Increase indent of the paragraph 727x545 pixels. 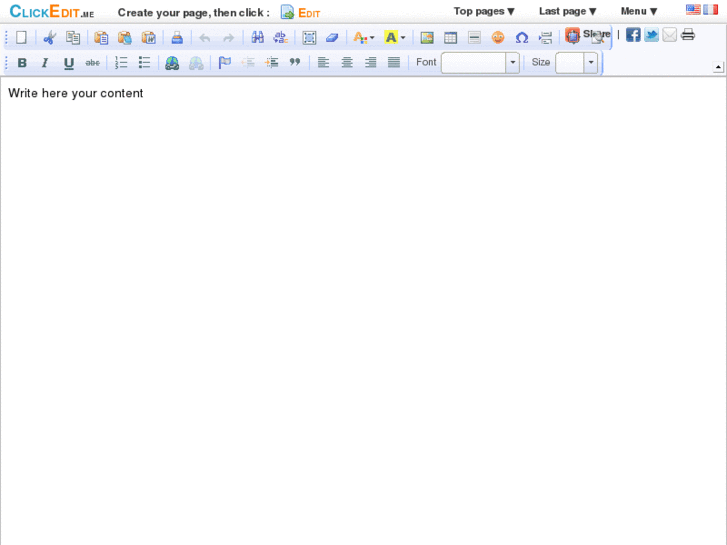[x=271, y=63]
